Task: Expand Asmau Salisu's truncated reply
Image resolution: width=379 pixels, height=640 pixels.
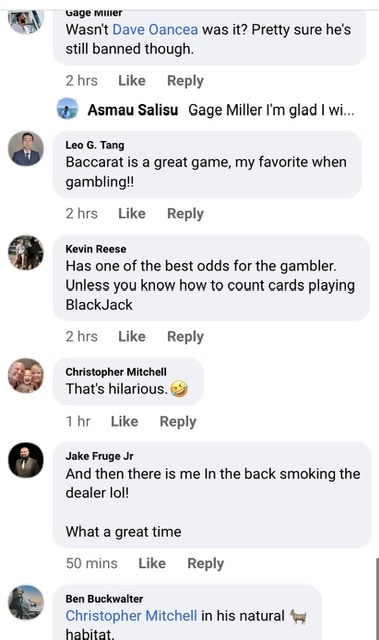Action: 271,110
